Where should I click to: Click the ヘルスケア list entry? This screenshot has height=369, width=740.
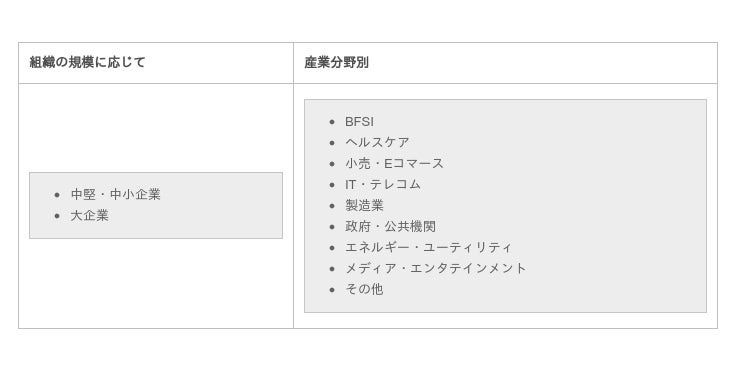pyautogui.click(x=377, y=143)
